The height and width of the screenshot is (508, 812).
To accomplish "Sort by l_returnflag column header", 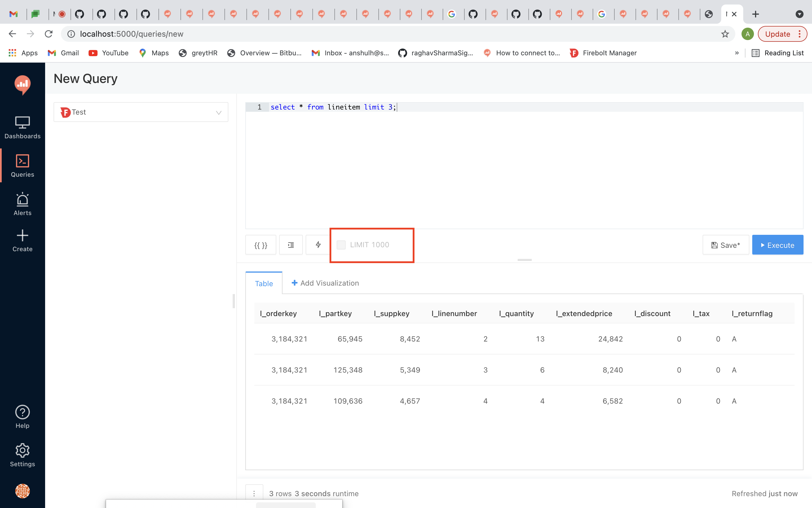I will point(752,314).
